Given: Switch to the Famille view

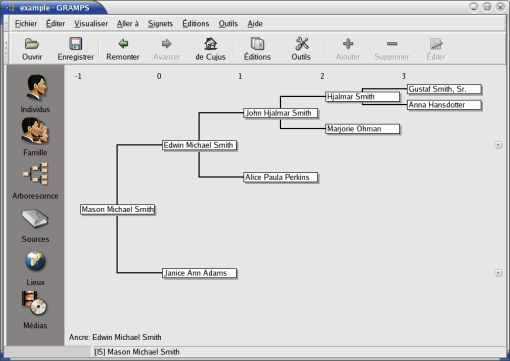Looking at the screenshot, I should click(35, 137).
